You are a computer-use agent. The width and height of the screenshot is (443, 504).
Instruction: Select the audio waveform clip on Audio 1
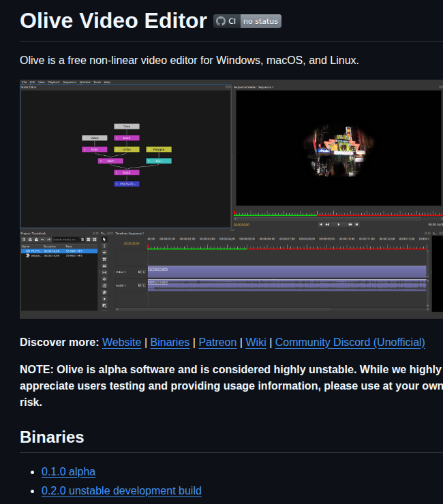click(287, 285)
